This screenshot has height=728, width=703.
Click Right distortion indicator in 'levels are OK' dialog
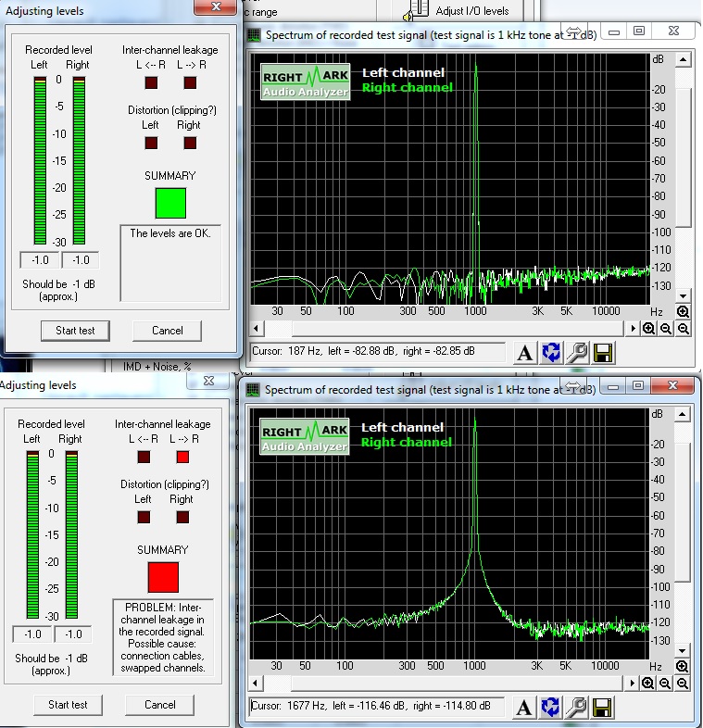click(190, 143)
